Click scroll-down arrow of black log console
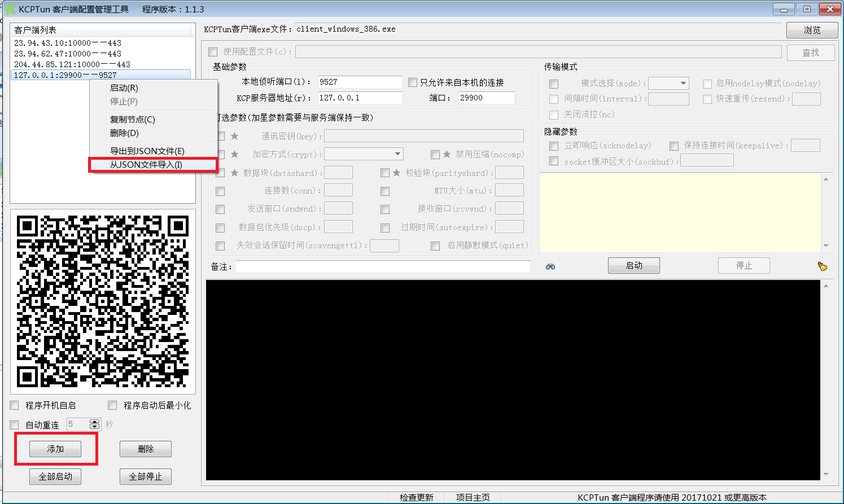 click(826, 475)
